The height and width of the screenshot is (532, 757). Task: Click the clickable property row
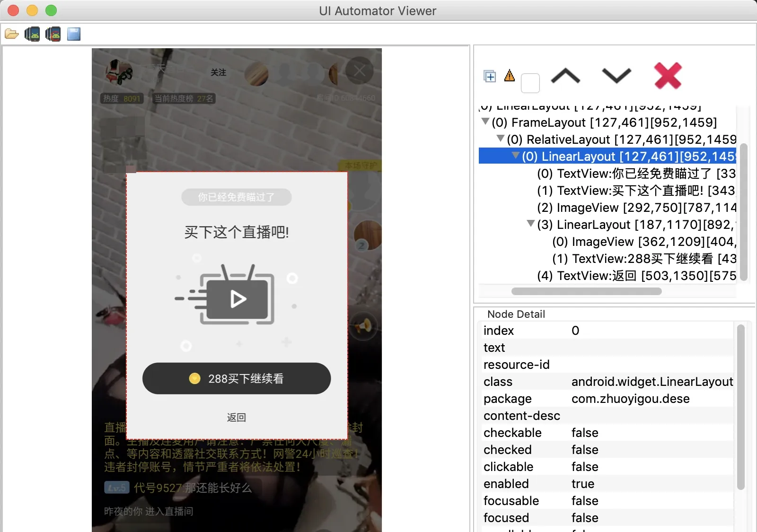607,467
